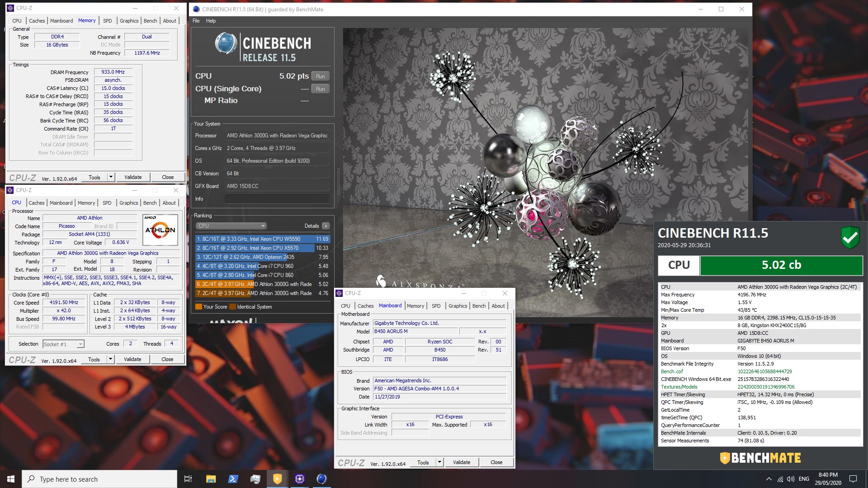Click the B450 AORUS M model field

[415, 331]
